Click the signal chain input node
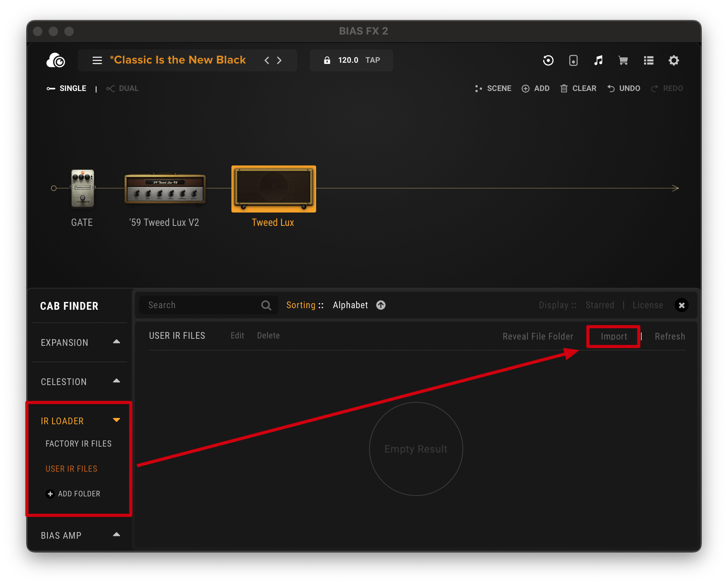The height and width of the screenshot is (585, 728). [54, 188]
